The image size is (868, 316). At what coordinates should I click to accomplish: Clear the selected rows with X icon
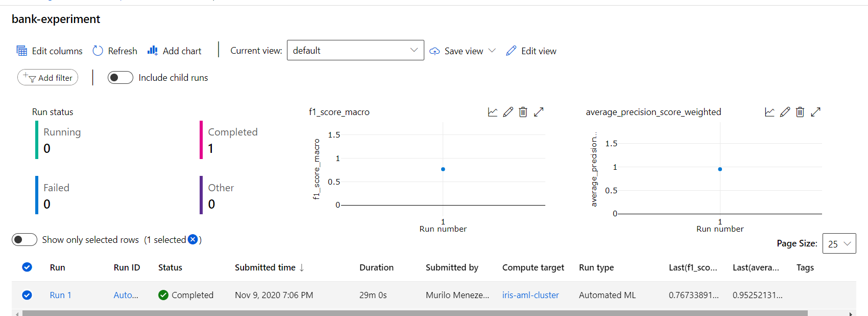click(x=192, y=239)
